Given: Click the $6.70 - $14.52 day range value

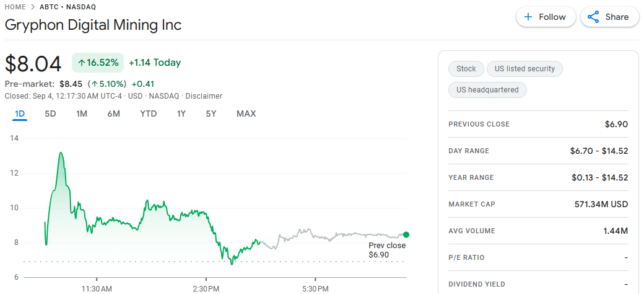Looking at the screenshot, I should [x=599, y=151].
